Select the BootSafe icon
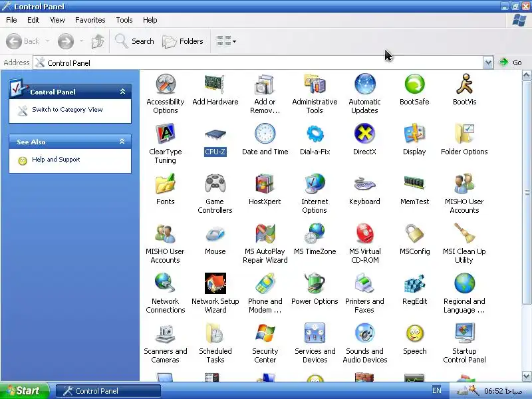532x399 pixels. coord(414,84)
